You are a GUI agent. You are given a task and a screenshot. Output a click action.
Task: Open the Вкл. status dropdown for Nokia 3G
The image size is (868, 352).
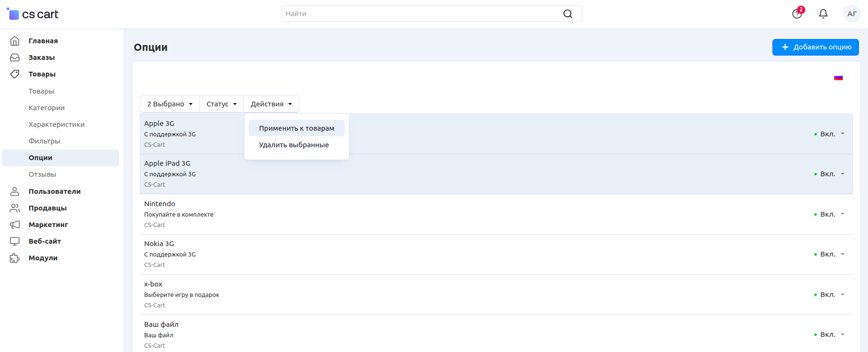[x=830, y=254]
